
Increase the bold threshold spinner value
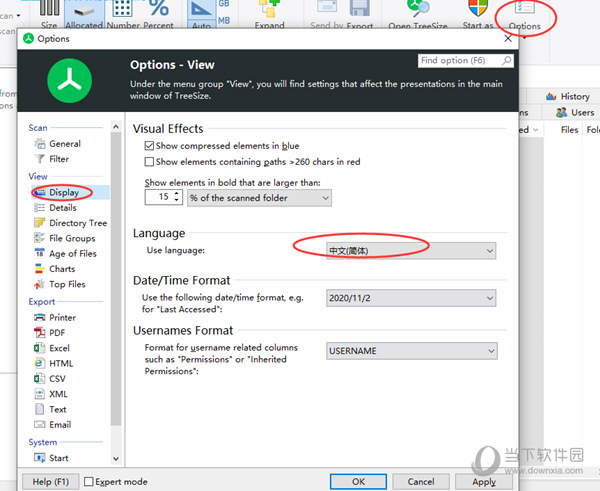[x=176, y=194]
